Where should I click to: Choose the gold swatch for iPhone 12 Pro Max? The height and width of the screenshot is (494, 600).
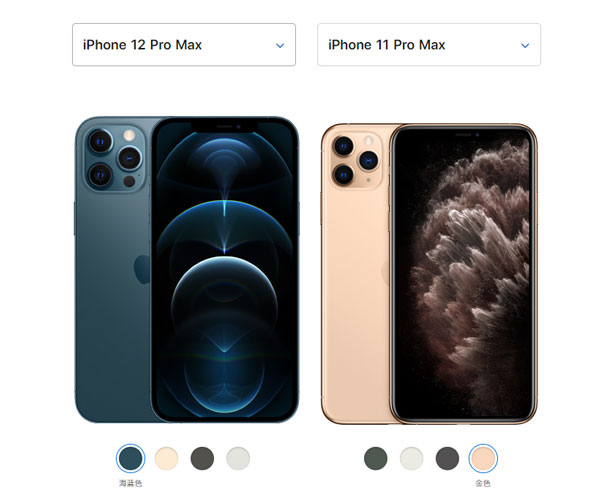tap(166, 458)
